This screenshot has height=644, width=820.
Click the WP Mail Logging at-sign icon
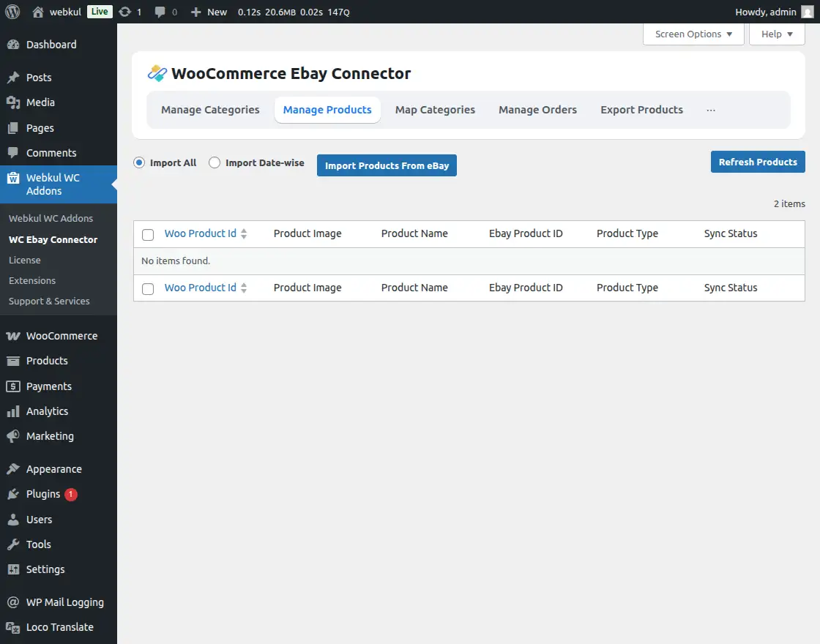click(x=13, y=602)
